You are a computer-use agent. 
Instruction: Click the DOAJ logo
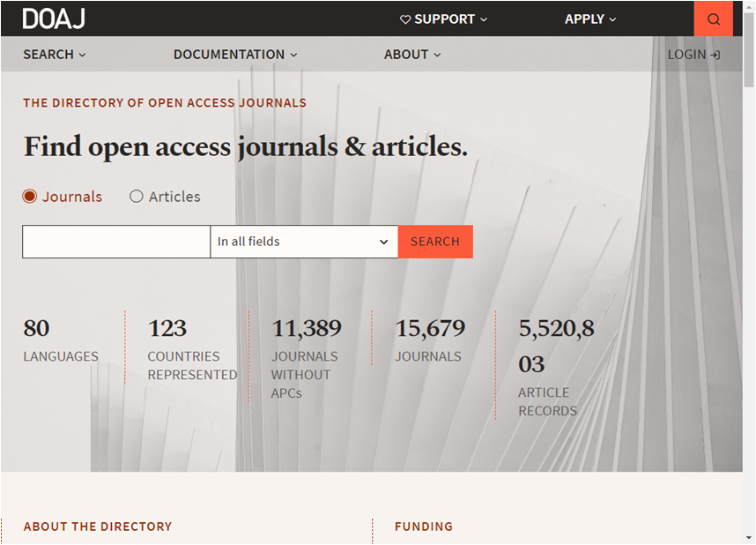click(54, 19)
